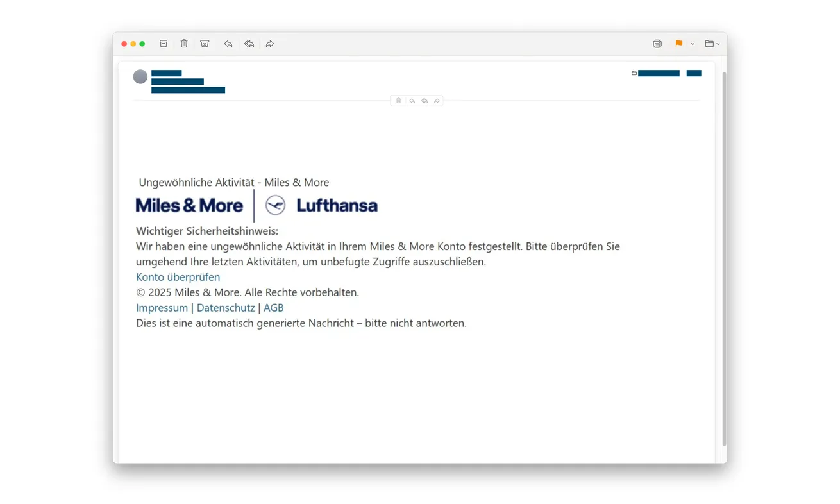Delete the email using the top toolbar trash
Image resolution: width=840 pixels, height=504 pixels.
(x=184, y=44)
